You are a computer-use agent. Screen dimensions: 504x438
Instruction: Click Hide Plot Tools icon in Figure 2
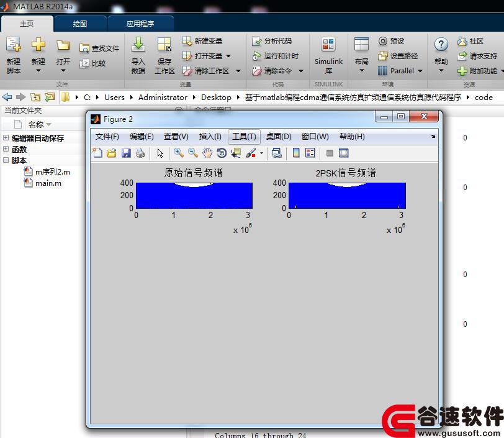click(330, 153)
